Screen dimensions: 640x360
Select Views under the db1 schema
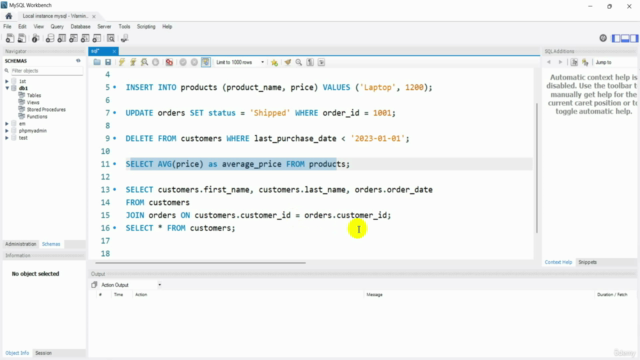[33, 102]
